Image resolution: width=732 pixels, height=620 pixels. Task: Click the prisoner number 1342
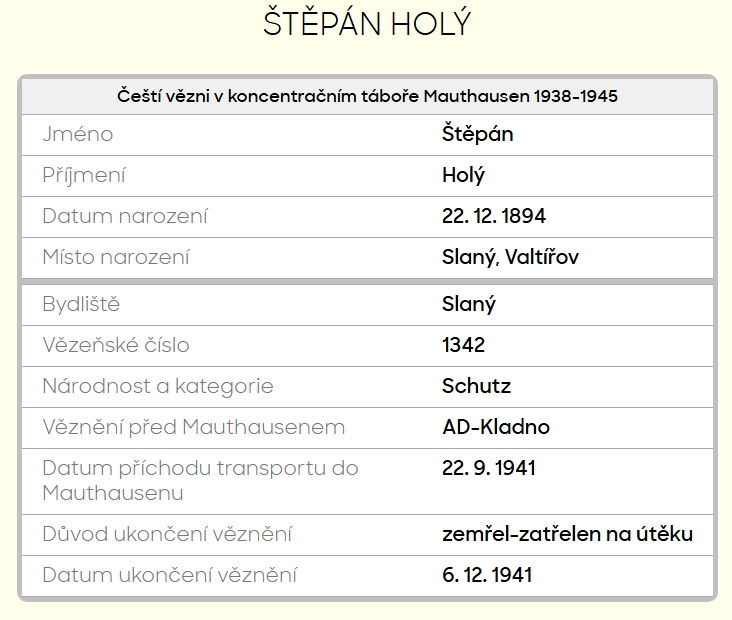[463, 345]
